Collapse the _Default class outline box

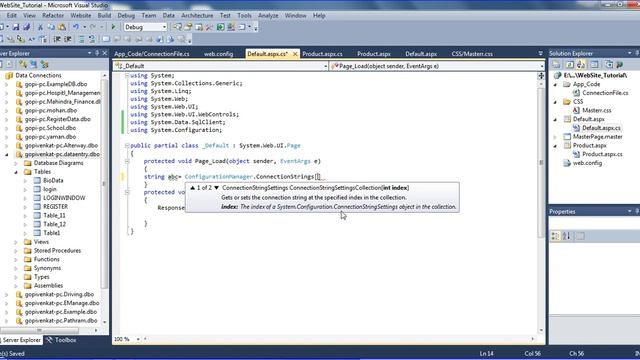pyautogui.click(x=127, y=145)
